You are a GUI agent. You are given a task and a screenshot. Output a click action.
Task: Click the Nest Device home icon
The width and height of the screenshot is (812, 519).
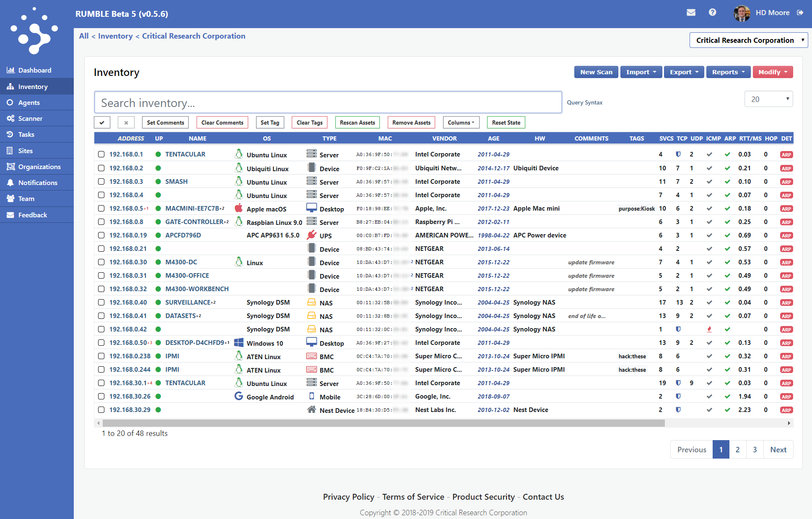[311, 409]
